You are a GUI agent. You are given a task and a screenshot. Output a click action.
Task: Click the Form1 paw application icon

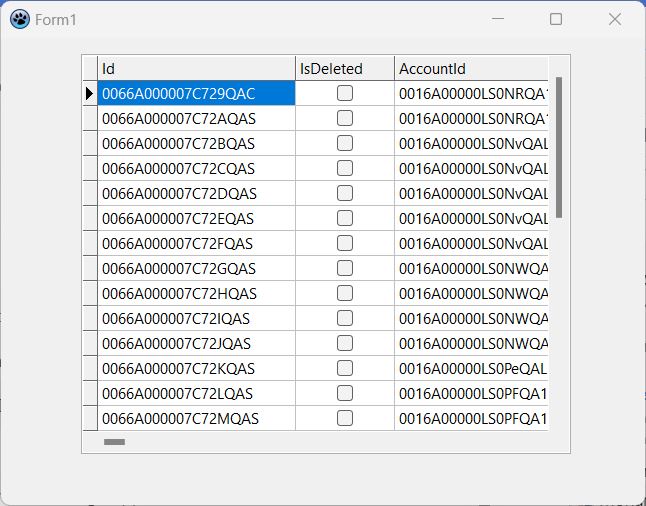tap(19, 20)
